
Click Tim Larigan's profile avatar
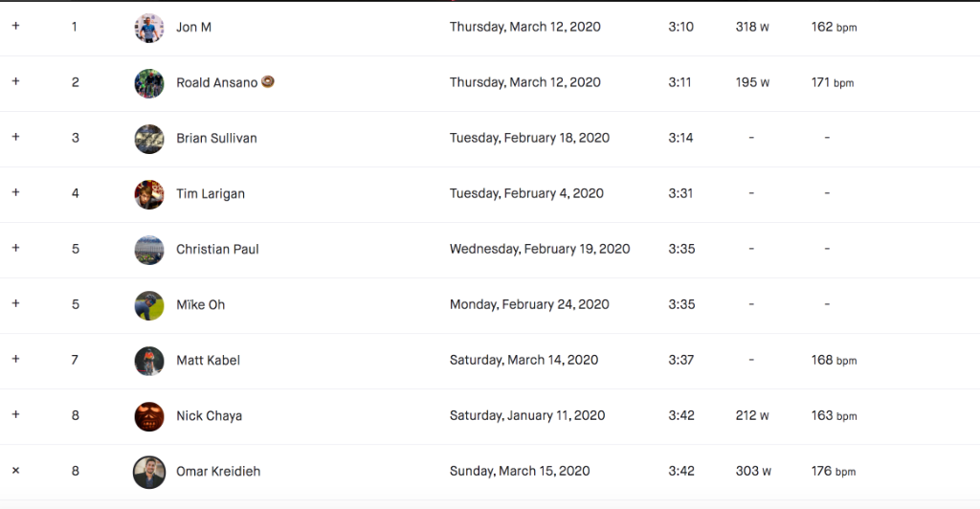149,194
